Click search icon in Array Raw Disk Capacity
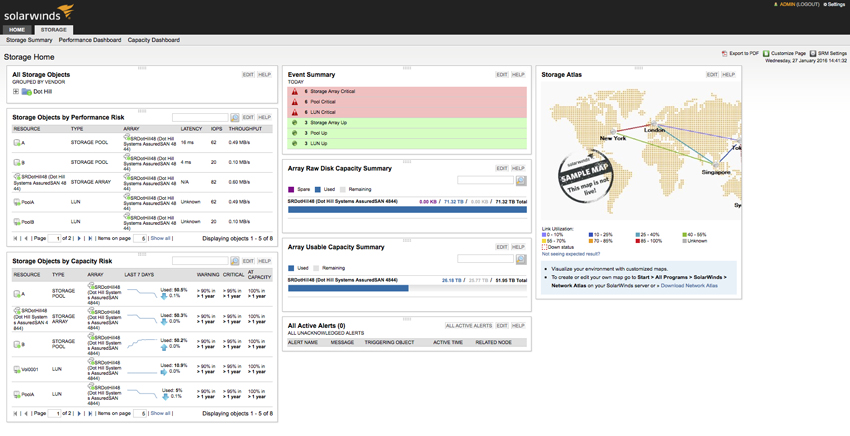850x436 pixels. tap(521, 181)
